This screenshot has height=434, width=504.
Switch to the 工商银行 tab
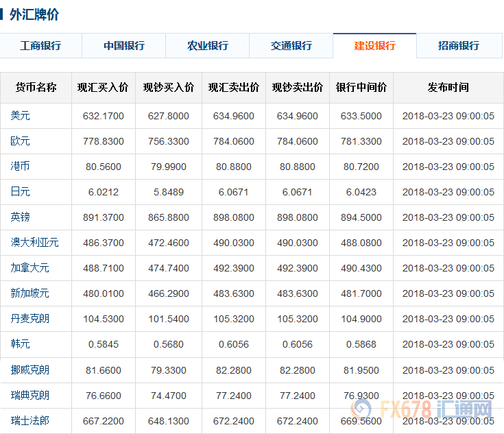(x=41, y=46)
